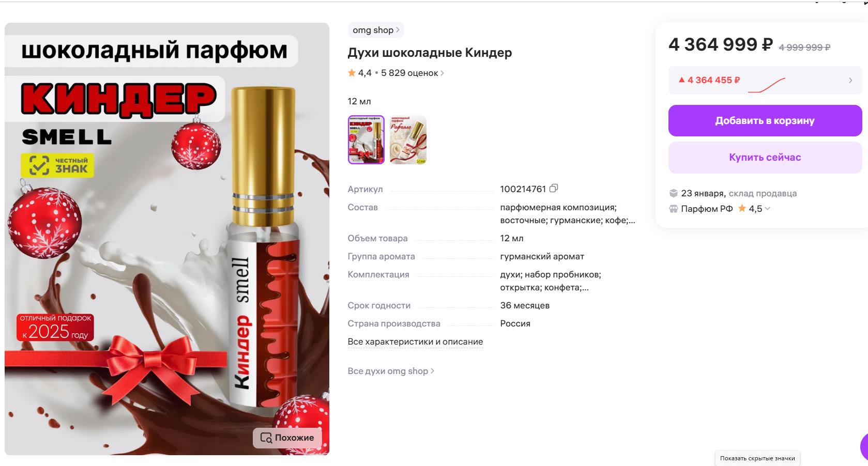Click the store icon next to Парфюм РФ

click(673, 209)
